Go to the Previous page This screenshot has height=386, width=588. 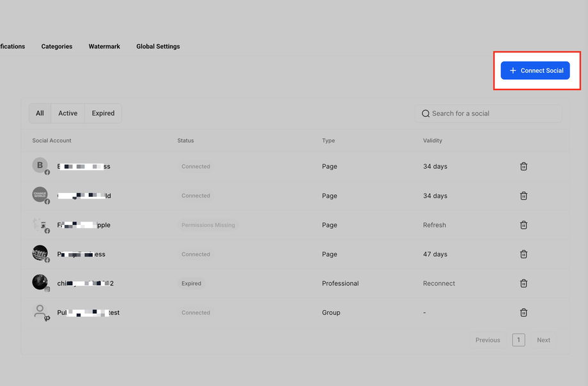tap(488, 340)
